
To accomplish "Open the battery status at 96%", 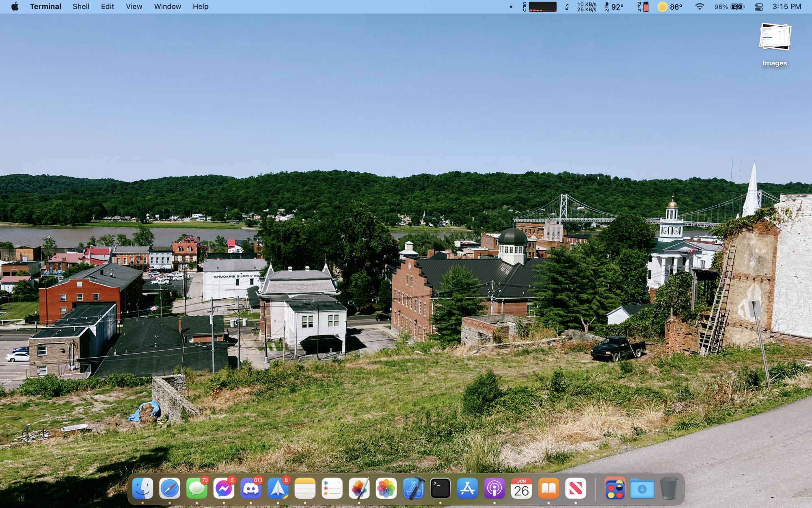I will tap(730, 7).
